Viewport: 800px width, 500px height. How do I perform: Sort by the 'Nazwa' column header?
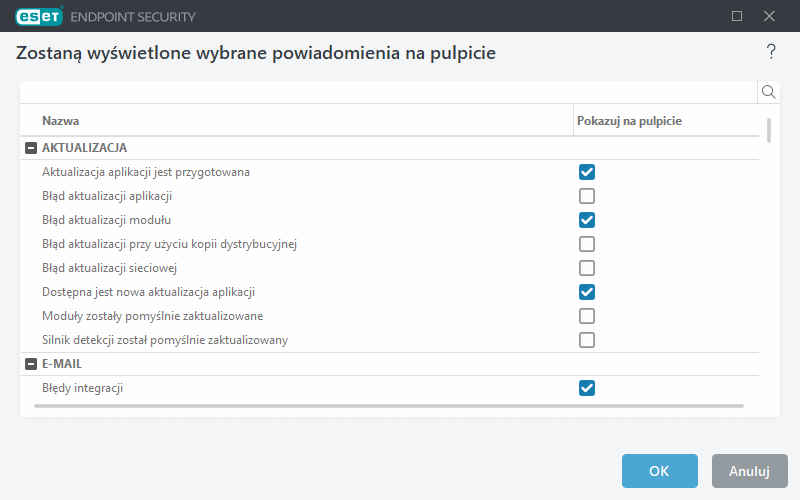pos(60,121)
